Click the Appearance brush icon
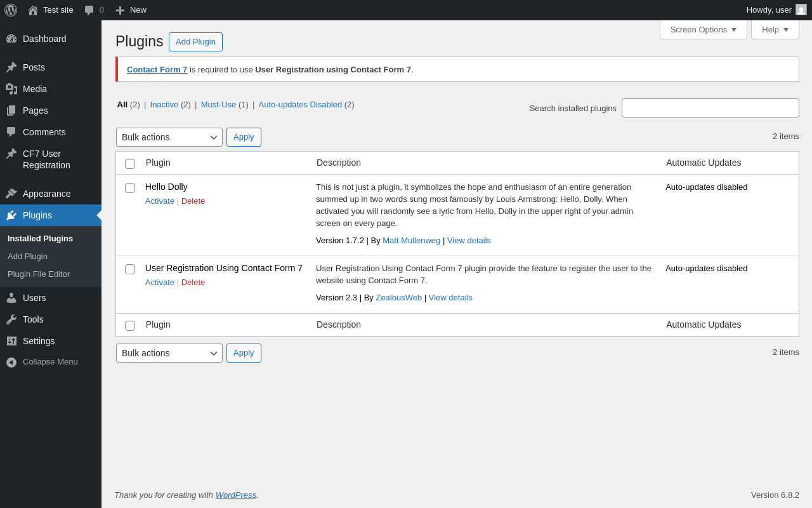The image size is (812, 508). [11, 194]
